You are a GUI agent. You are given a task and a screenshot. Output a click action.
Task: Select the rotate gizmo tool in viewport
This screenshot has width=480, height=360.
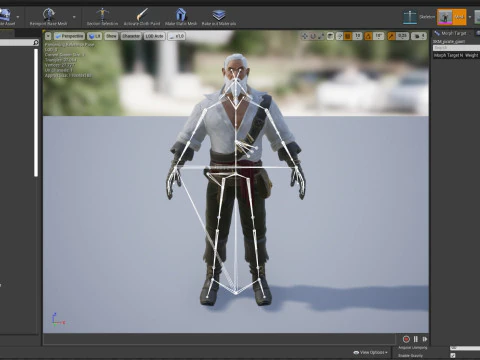(x=313, y=36)
